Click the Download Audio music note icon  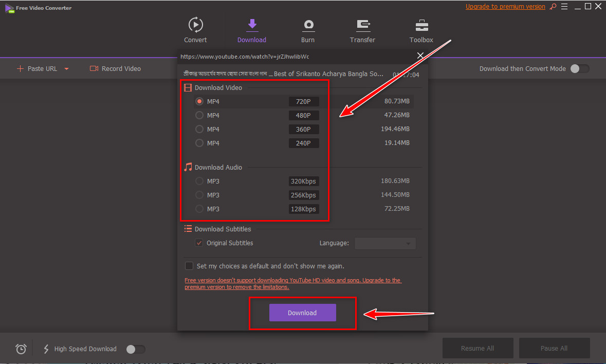point(188,167)
